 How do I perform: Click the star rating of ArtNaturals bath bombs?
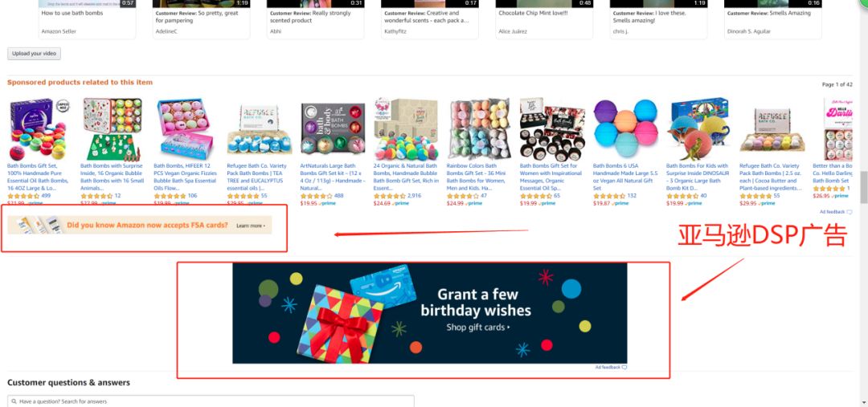pyautogui.click(x=316, y=196)
